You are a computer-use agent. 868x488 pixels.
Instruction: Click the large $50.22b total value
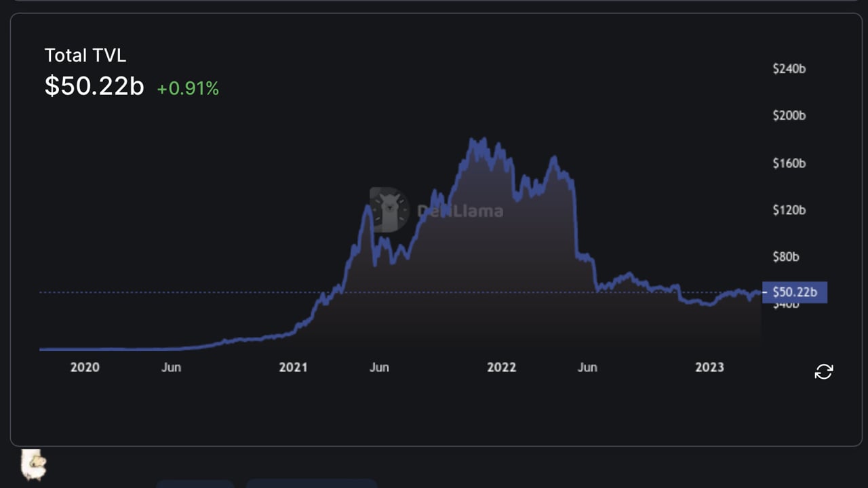pos(94,86)
